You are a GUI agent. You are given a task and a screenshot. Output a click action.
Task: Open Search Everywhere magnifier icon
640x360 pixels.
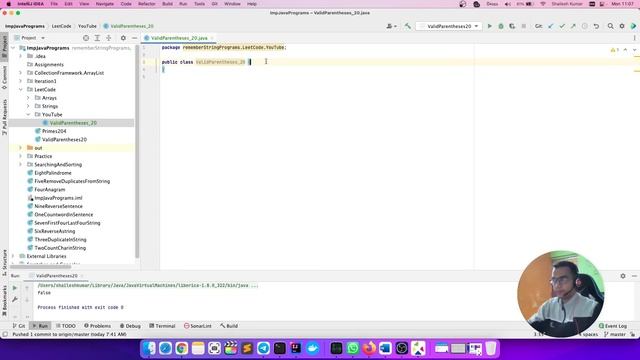point(611,26)
